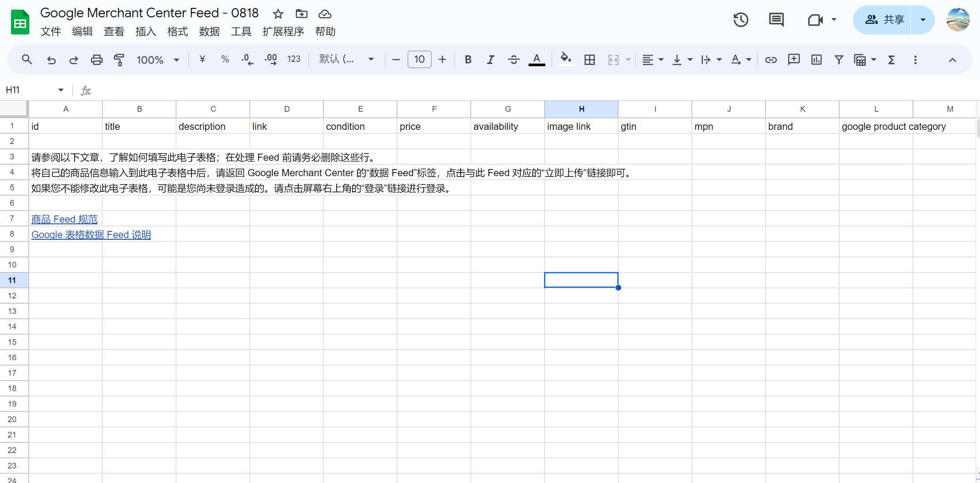The width and height of the screenshot is (980, 483).
Task: Open the fill color picker
Action: (x=566, y=59)
